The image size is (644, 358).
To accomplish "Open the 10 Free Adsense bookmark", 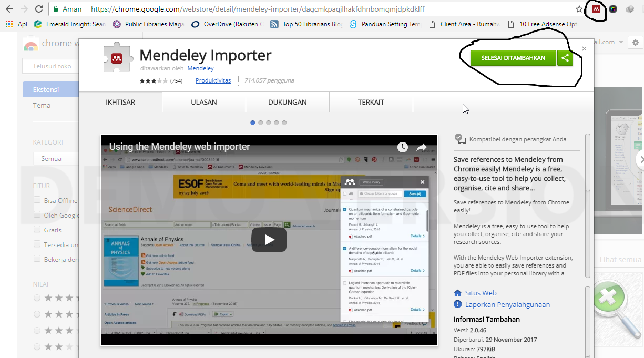I will coord(544,24).
